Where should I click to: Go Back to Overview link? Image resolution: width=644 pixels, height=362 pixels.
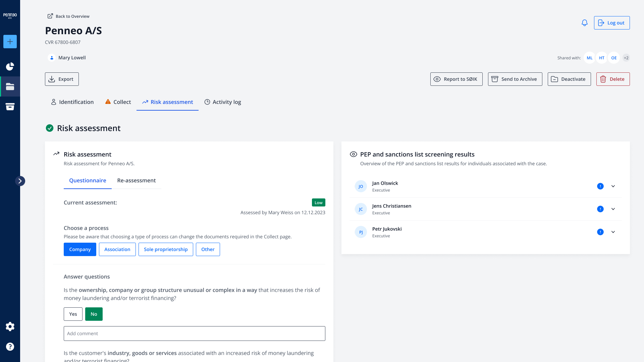pyautogui.click(x=68, y=16)
